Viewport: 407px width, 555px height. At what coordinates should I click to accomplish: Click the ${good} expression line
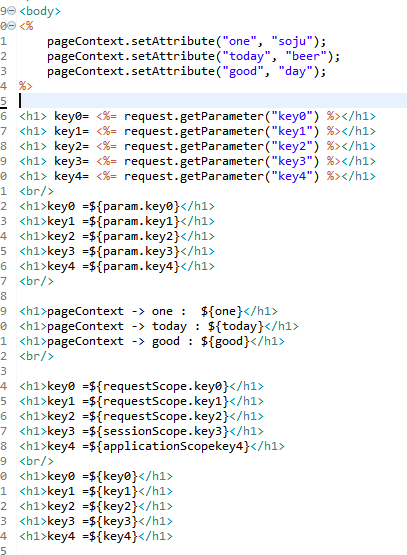[x=152, y=341]
